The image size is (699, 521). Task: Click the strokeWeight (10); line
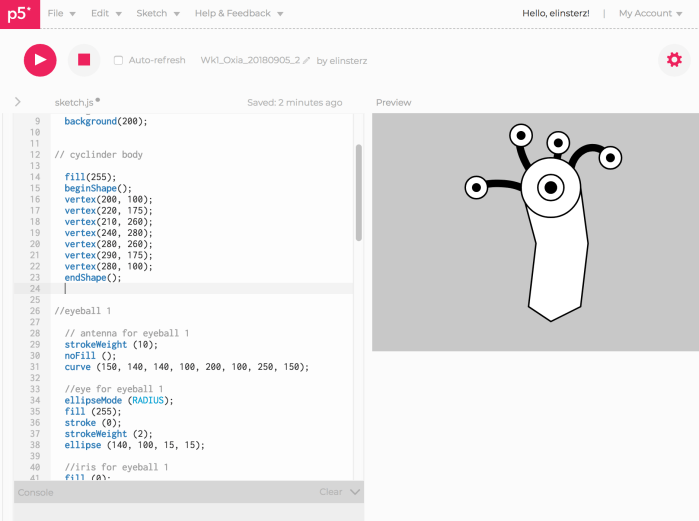(x=111, y=344)
